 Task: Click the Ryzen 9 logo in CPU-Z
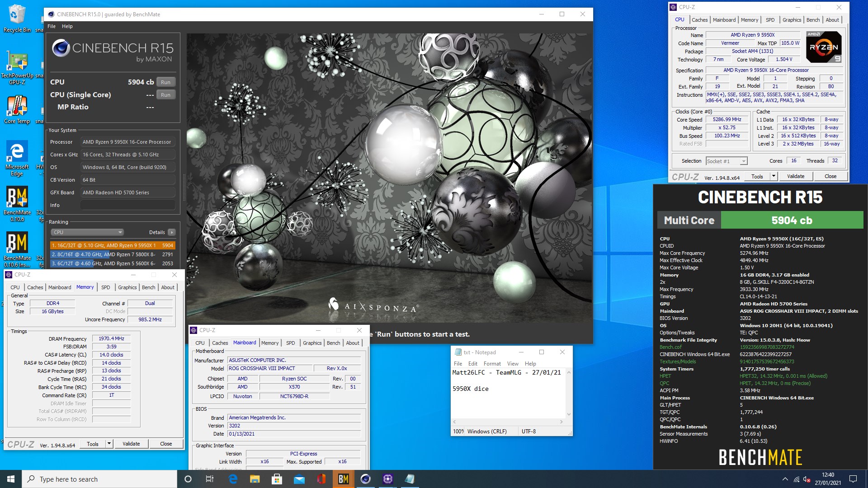(x=824, y=47)
